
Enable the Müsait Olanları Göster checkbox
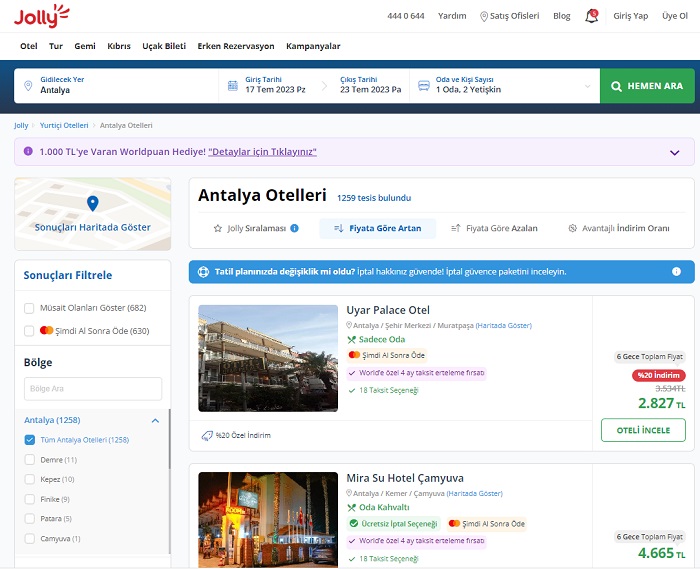point(29,308)
